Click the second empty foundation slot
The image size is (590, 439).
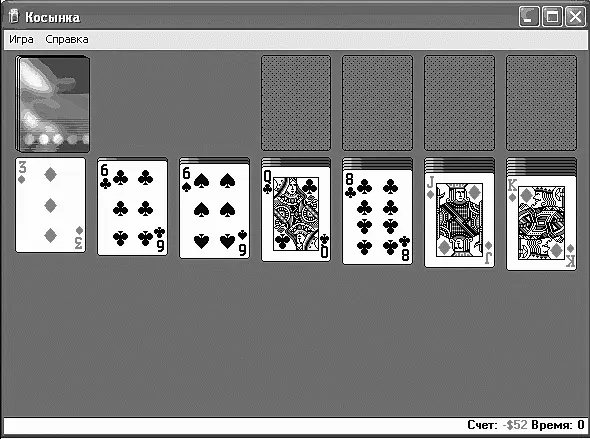(x=377, y=103)
